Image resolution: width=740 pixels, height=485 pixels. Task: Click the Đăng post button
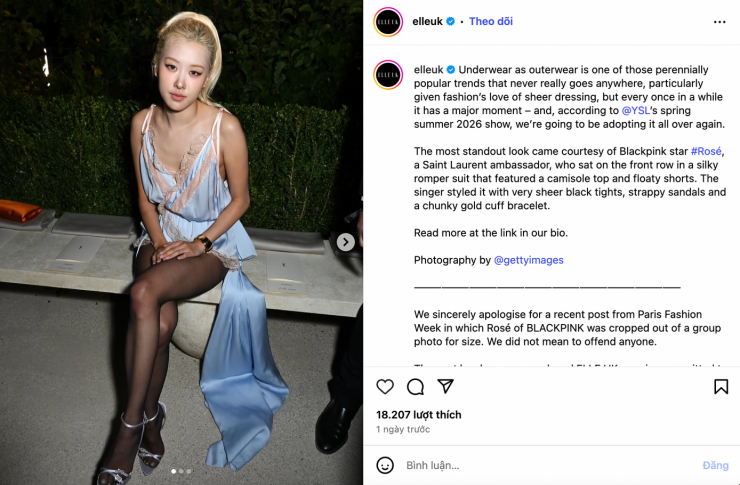pyautogui.click(x=715, y=466)
